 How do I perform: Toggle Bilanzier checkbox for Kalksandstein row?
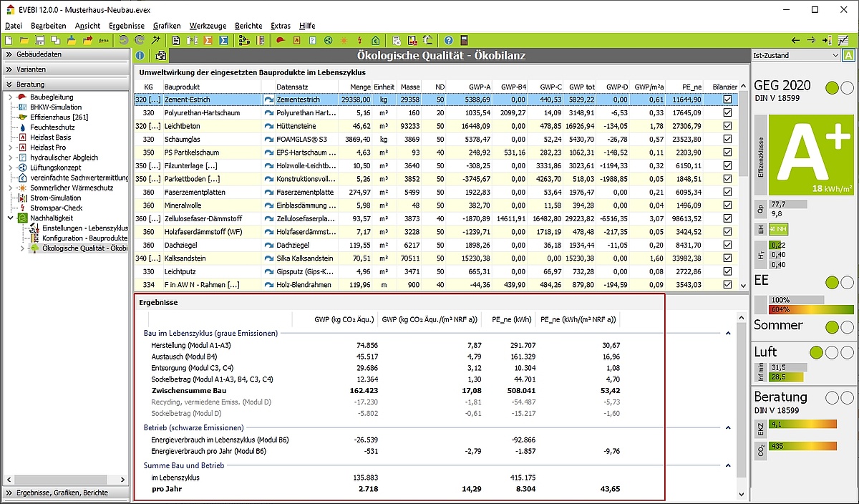coord(727,258)
